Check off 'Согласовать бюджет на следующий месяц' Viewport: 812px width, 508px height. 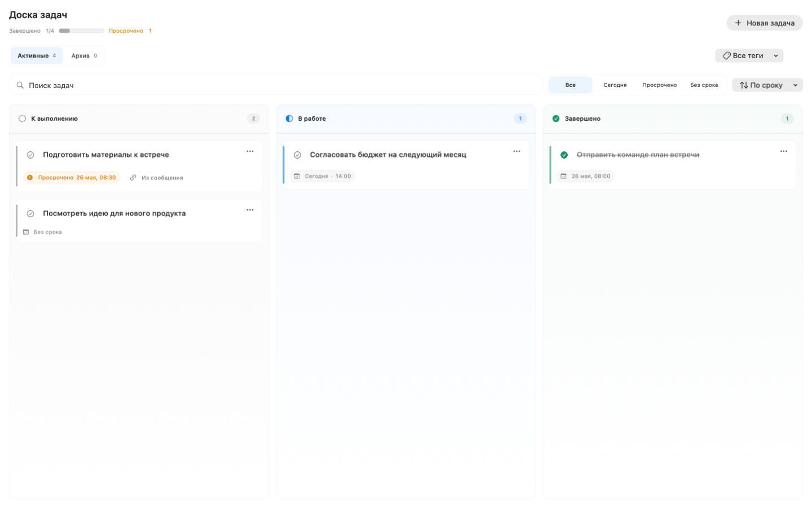coord(297,155)
